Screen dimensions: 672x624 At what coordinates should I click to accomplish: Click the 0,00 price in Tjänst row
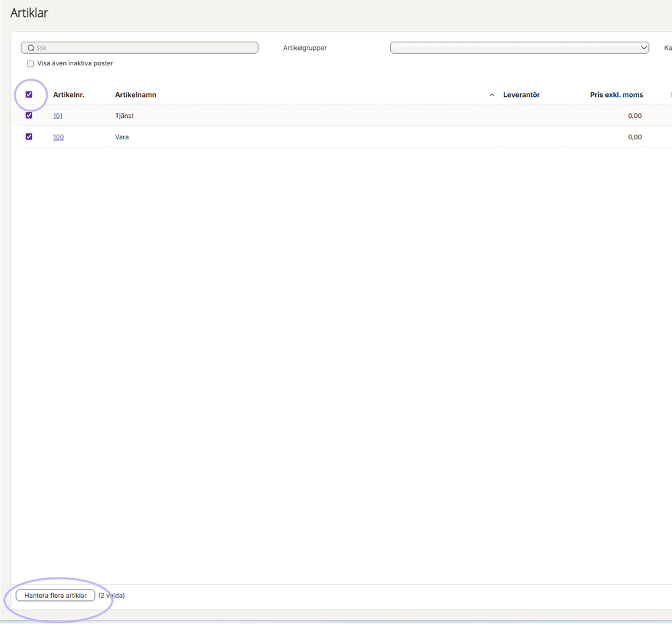[x=635, y=116]
